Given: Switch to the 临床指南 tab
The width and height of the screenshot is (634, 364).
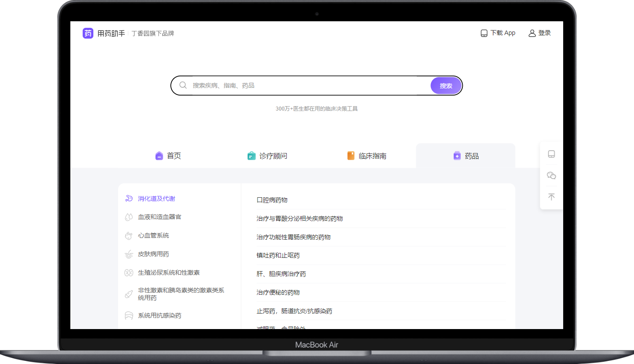Looking at the screenshot, I should coord(366,156).
